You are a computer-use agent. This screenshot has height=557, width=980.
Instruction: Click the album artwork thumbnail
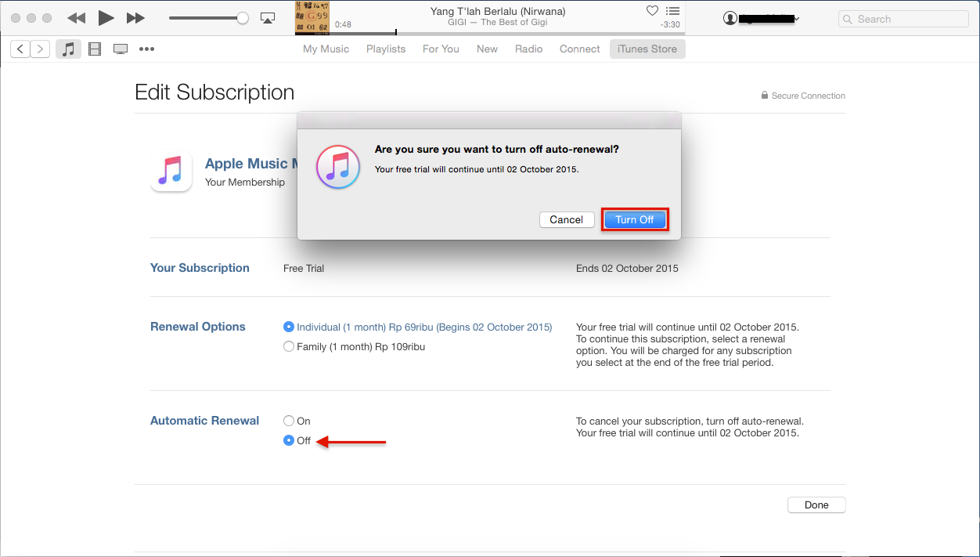click(312, 18)
